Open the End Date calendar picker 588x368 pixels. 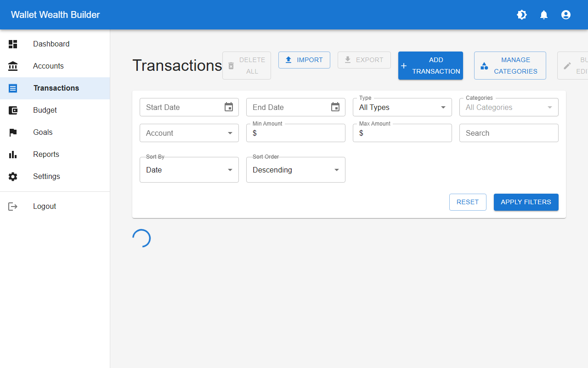tap(335, 107)
